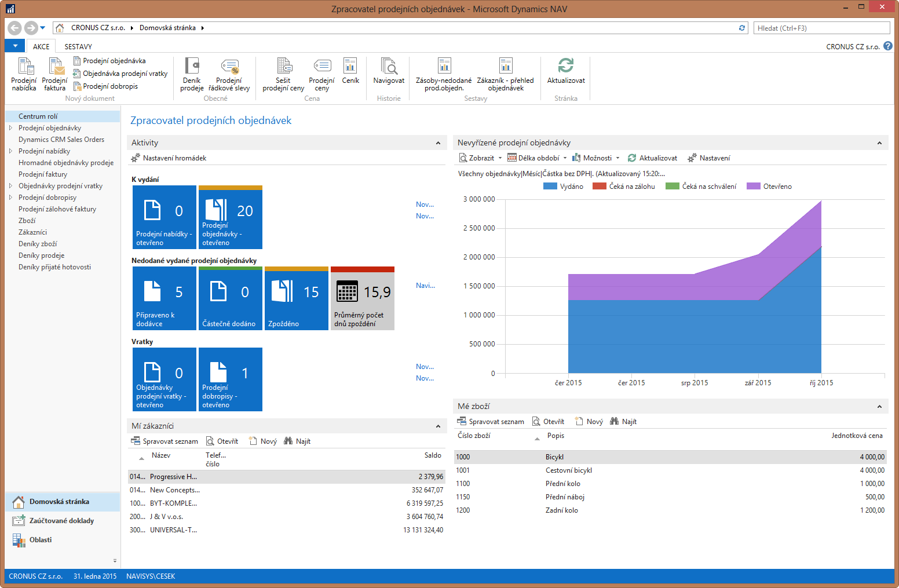The height and width of the screenshot is (588, 899).
Task: Collapse Nevyřízené prodejní objednávky section
Action: [x=879, y=143]
